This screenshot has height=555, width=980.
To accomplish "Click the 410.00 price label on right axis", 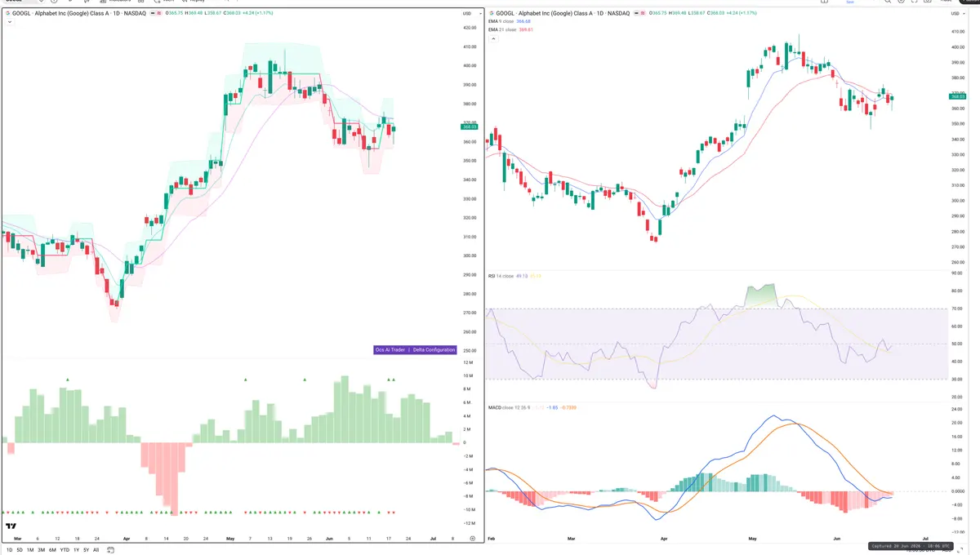I will tap(956, 32).
